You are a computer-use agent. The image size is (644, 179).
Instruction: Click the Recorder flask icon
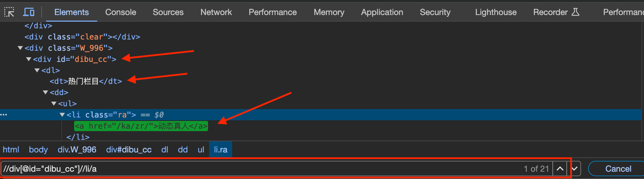point(575,12)
